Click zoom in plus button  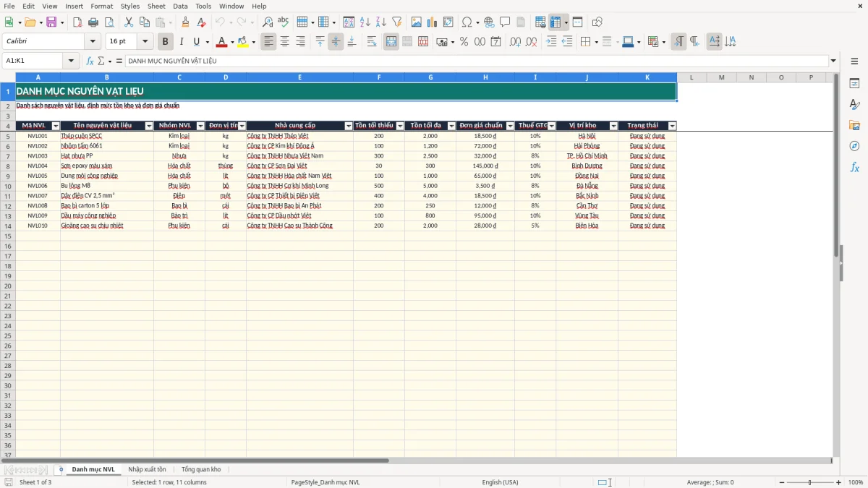[839, 482]
